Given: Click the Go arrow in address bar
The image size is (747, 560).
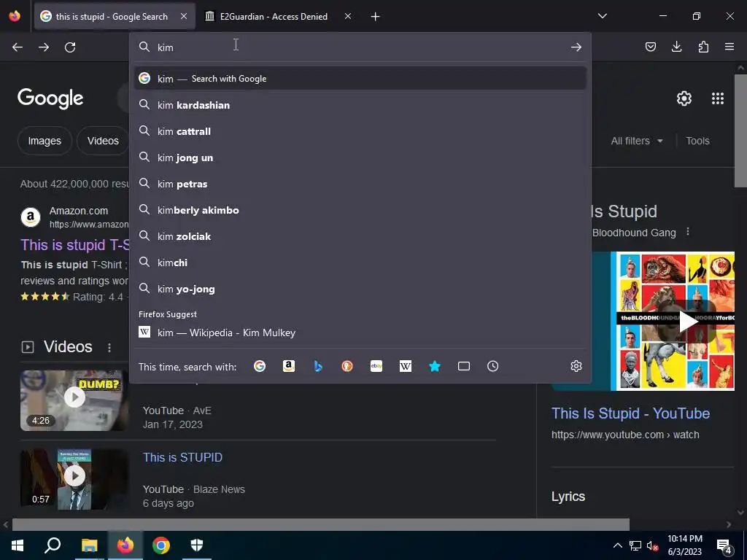Looking at the screenshot, I should tap(576, 47).
